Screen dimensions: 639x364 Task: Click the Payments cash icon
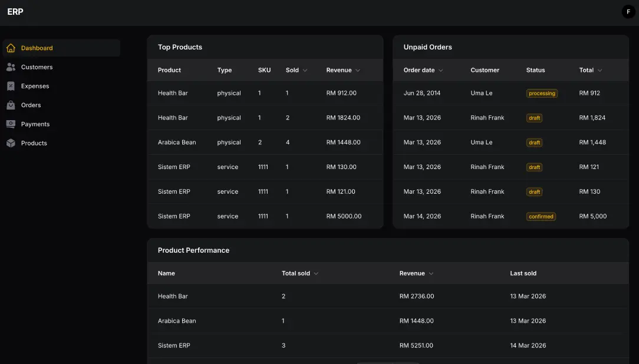click(x=11, y=124)
